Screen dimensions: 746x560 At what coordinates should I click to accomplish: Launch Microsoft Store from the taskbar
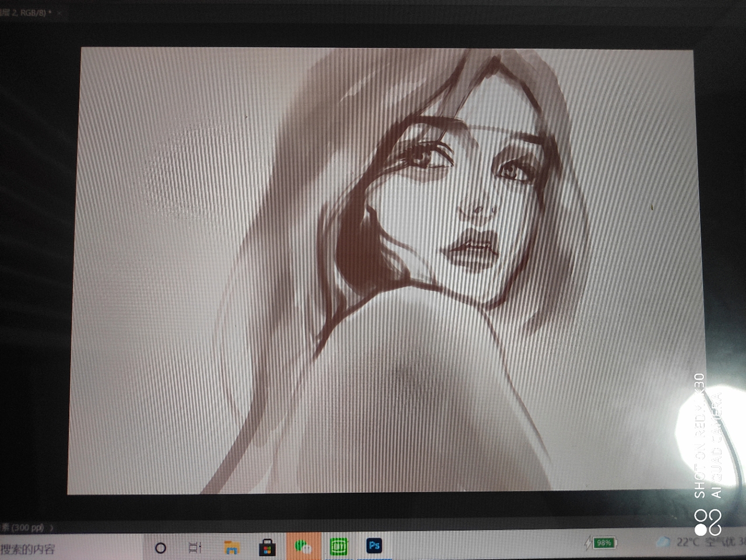267,547
